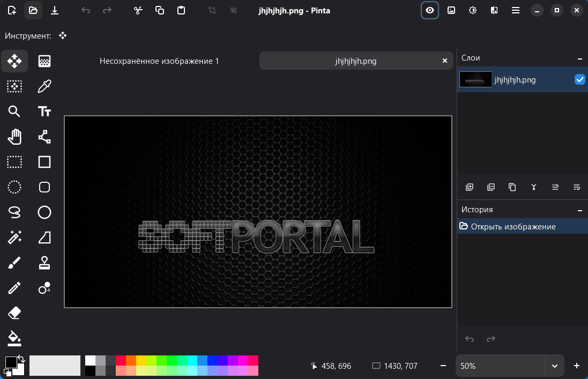The width and height of the screenshot is (588, 379).
Task: Switch to jhjhjhjh.png document tab
Action: click(355, 61)
